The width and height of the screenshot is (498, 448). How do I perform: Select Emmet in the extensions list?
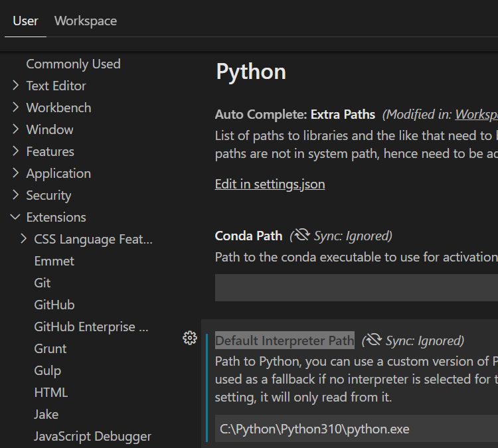pyautogui.click(x=54, y=261)
